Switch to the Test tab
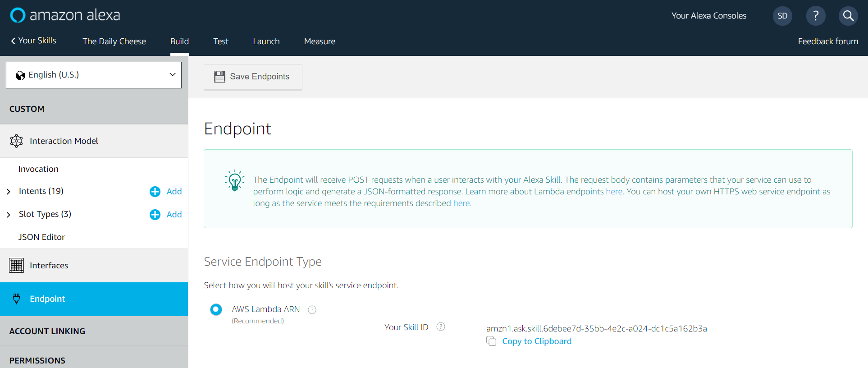This screenshot has height=368, width=868. click(221, 41)
